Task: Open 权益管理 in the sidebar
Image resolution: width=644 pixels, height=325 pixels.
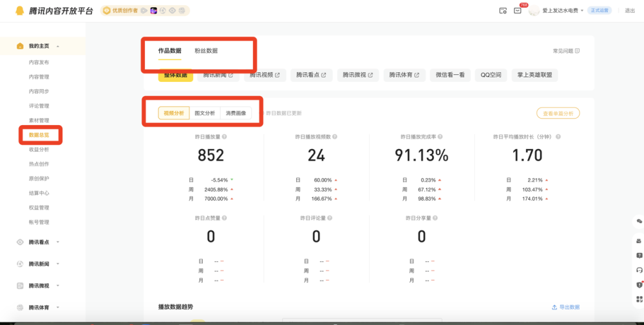Action: (39, 208)
